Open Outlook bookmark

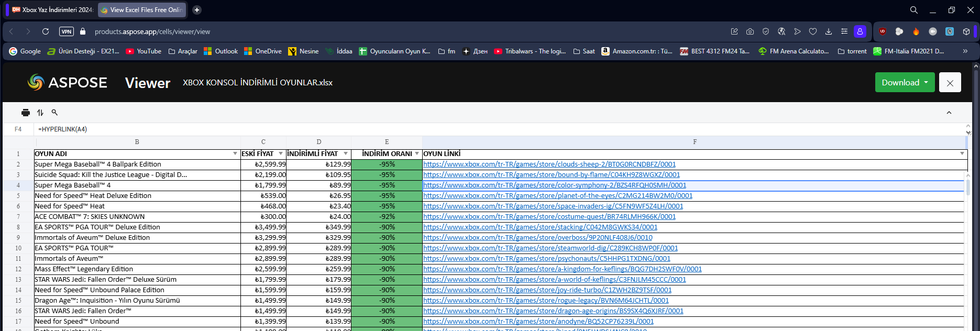coord(221,51)
